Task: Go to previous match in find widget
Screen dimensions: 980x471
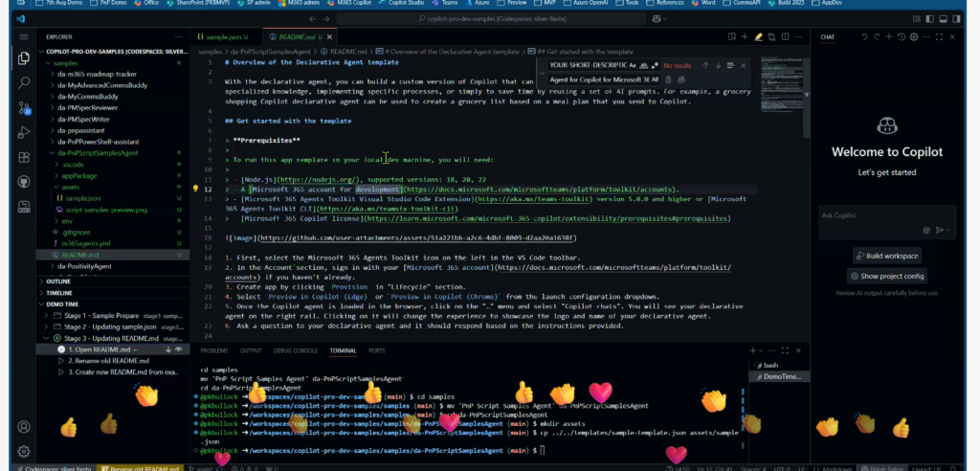Action: [x=705, y=65]
